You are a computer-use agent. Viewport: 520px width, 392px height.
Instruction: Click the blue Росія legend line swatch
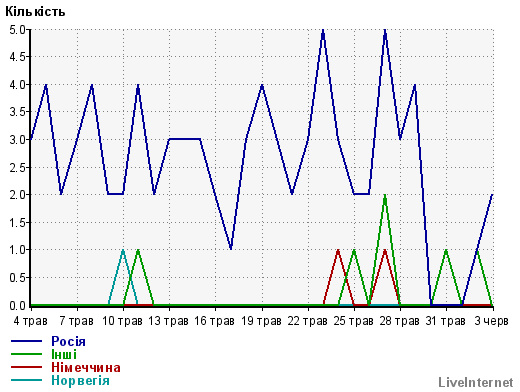(27, 341)
